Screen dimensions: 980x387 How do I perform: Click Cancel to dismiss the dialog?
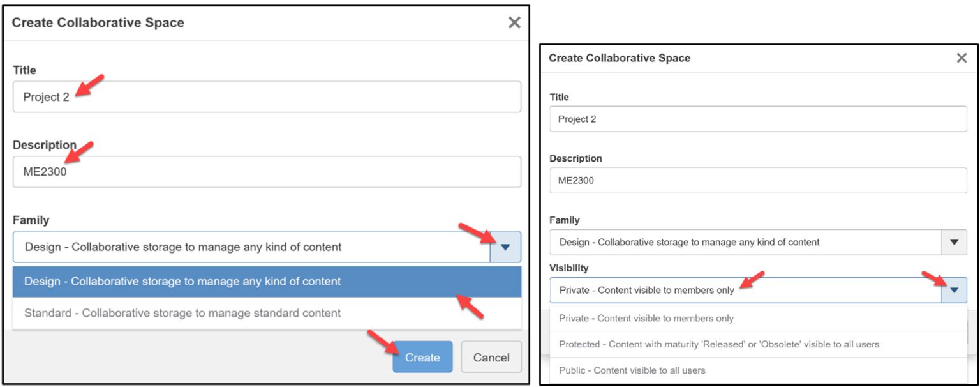[x=491, y=357]
